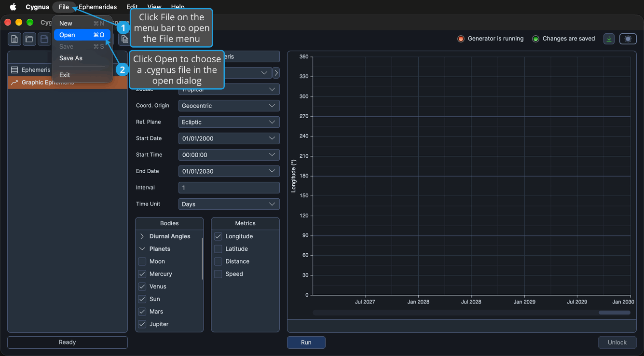This screenshot has width=644, height=356.
Task: Expand the Diurnal Angles group
Action: [142, 236]
